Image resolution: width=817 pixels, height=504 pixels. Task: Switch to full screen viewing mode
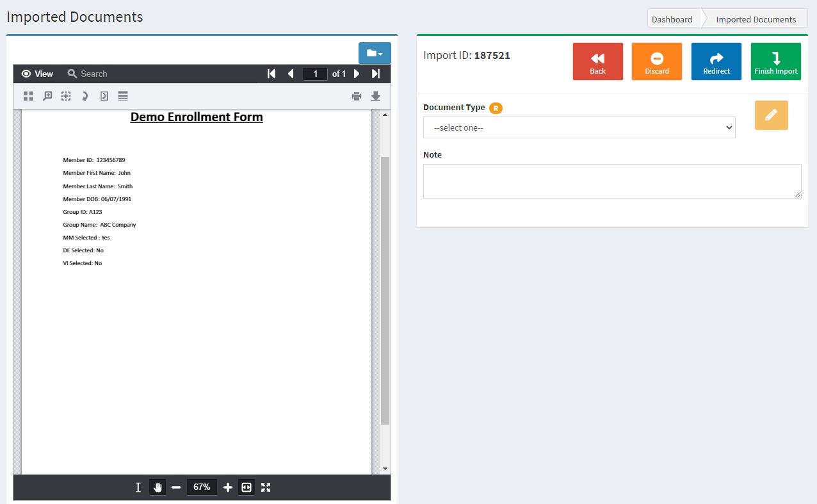(x=266, y=487)
